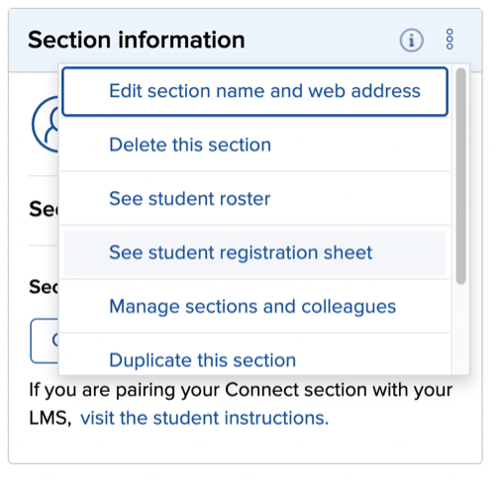This screenshot has width=501, height=491.
Task: Open the three-dot section options menu
Action: [449, 39]
